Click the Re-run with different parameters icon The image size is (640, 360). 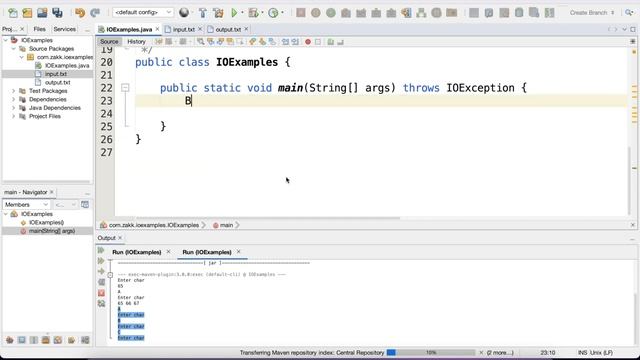point(101,261)
